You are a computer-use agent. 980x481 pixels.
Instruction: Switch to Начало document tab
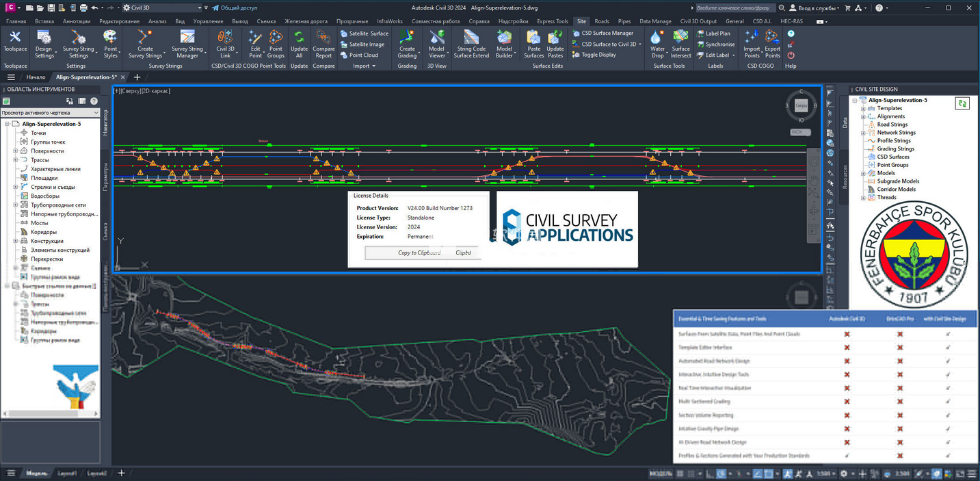pos(36,77)
